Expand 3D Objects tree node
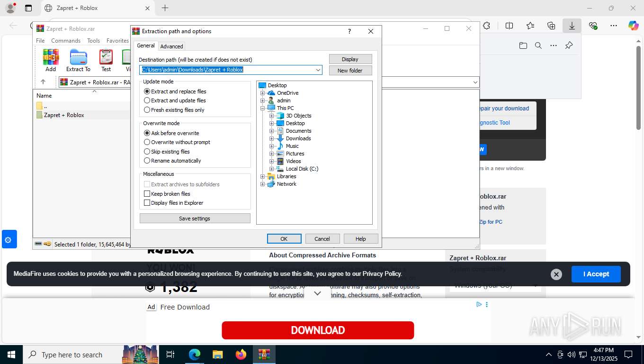Image resolution: width=644 pixels, height=364 pixels. pos(272,116)
